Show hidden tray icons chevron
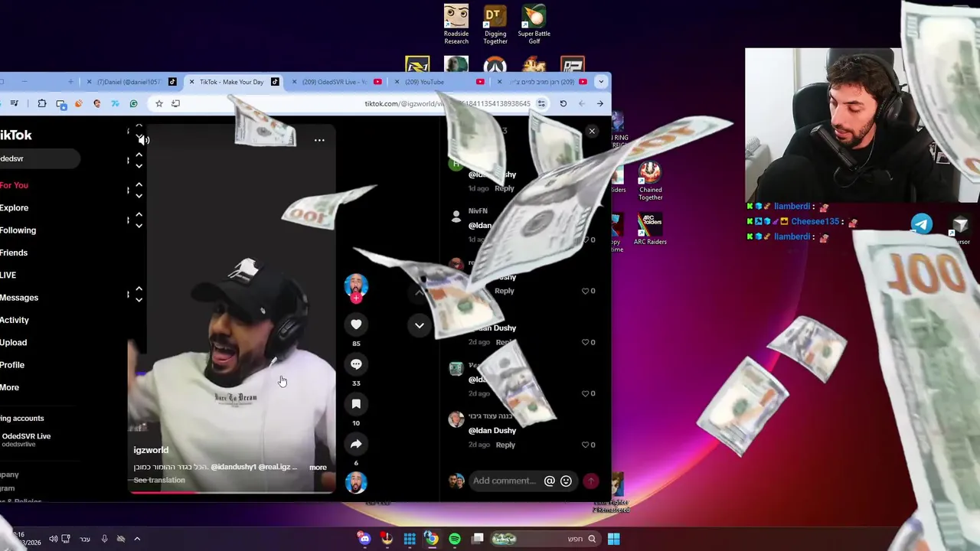Viewport: 980px width, 551px height. coord(137,539)
